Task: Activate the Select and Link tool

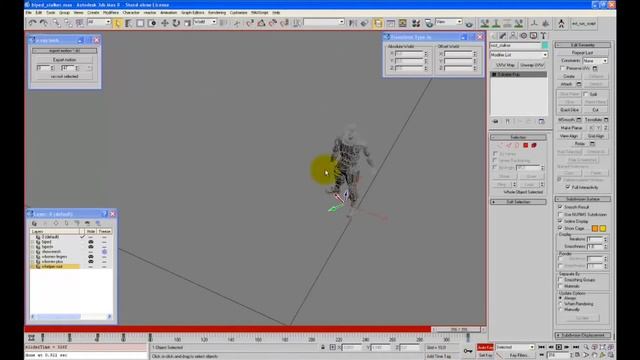Action: click(56, 23)
